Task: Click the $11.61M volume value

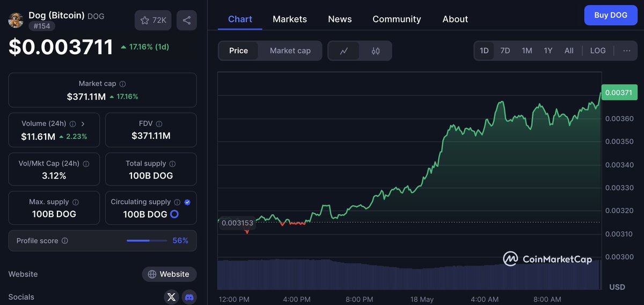Action: coord(38,136)
